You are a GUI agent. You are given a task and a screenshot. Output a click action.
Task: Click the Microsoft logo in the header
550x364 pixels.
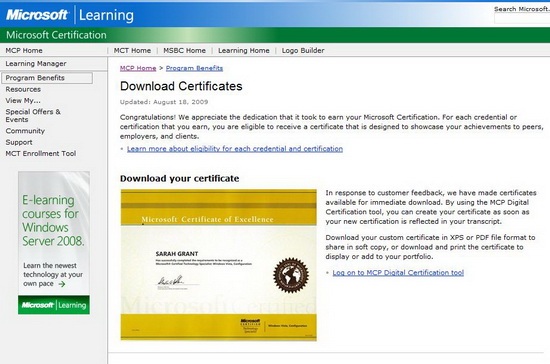point(37,15)
